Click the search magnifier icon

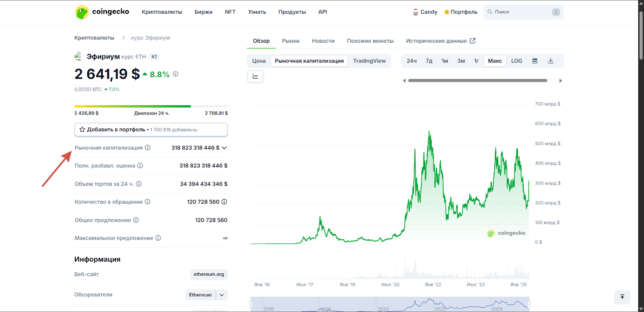click(x=490, y=12)
